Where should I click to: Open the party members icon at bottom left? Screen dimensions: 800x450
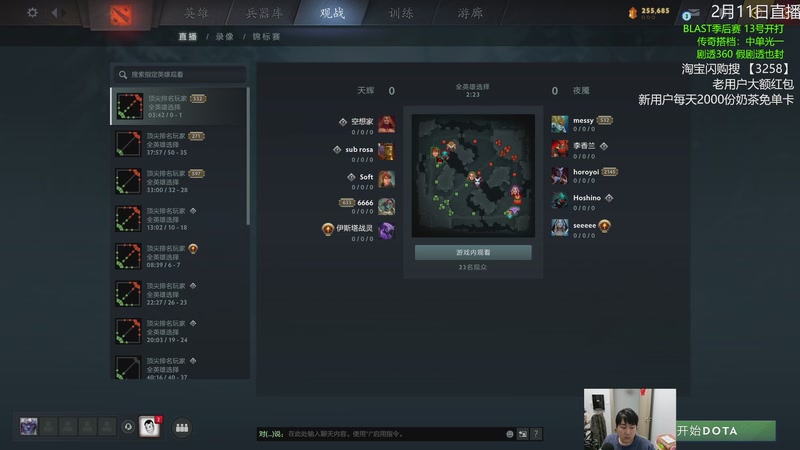pos(182,428)
